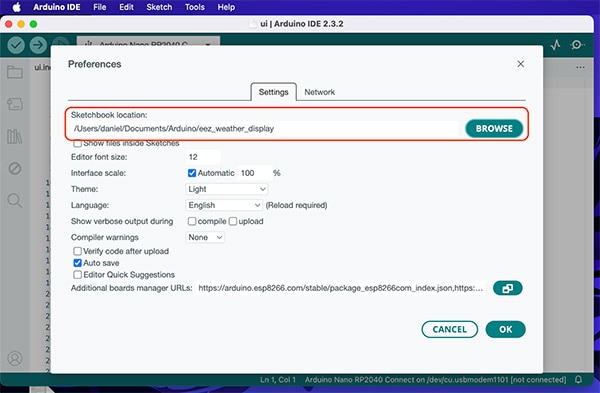600x393 pixels.
Task: Open the Language dropdown showing English
Action: coord(224,205)
